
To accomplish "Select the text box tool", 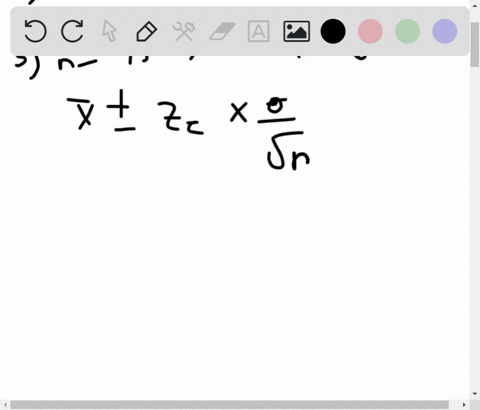I will 259,31.
